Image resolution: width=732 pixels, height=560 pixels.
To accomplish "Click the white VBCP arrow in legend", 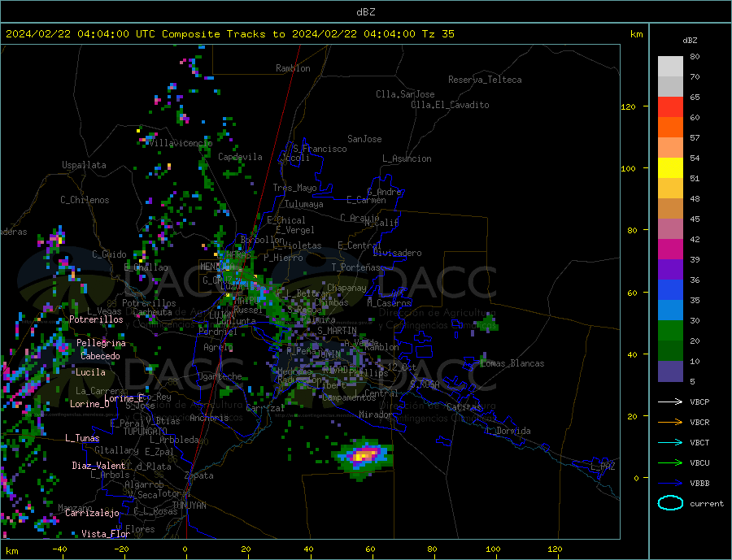I will pos(670,402).
